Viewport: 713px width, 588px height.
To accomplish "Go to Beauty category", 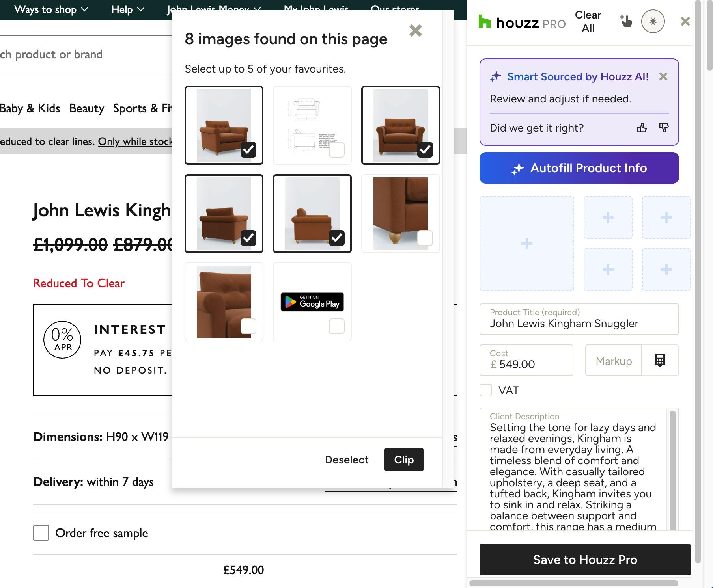I will point(87,108).
